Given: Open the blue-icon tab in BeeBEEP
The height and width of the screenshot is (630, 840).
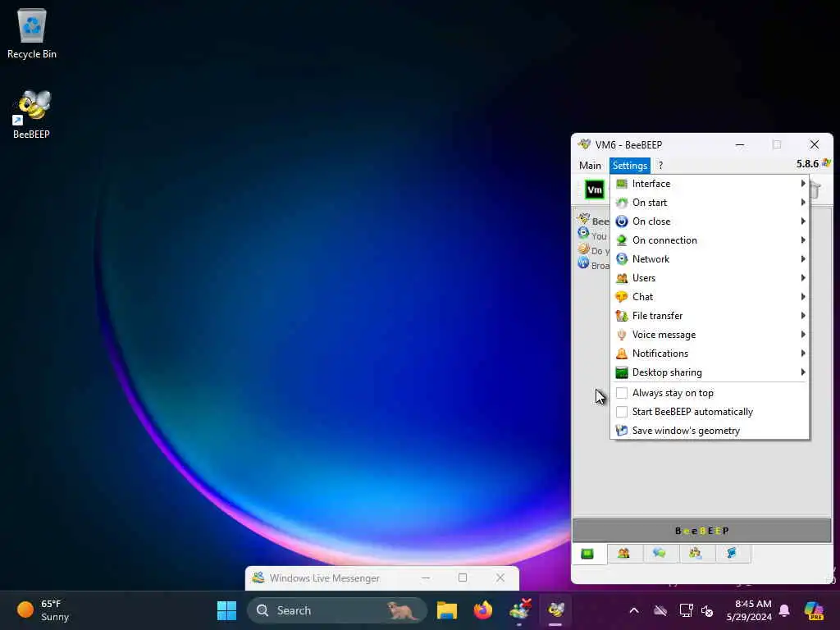Looking at the screenshot, I should (x=731, y=554).
